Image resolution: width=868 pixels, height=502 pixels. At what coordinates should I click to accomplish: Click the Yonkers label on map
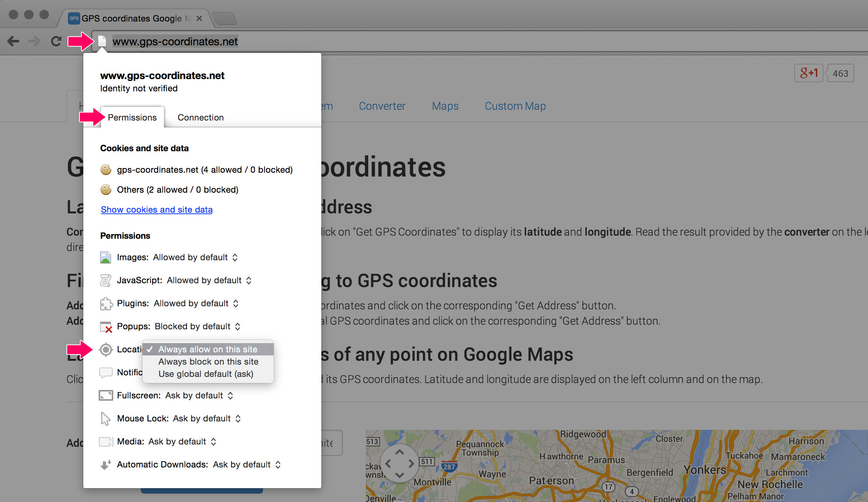point(705,470)
